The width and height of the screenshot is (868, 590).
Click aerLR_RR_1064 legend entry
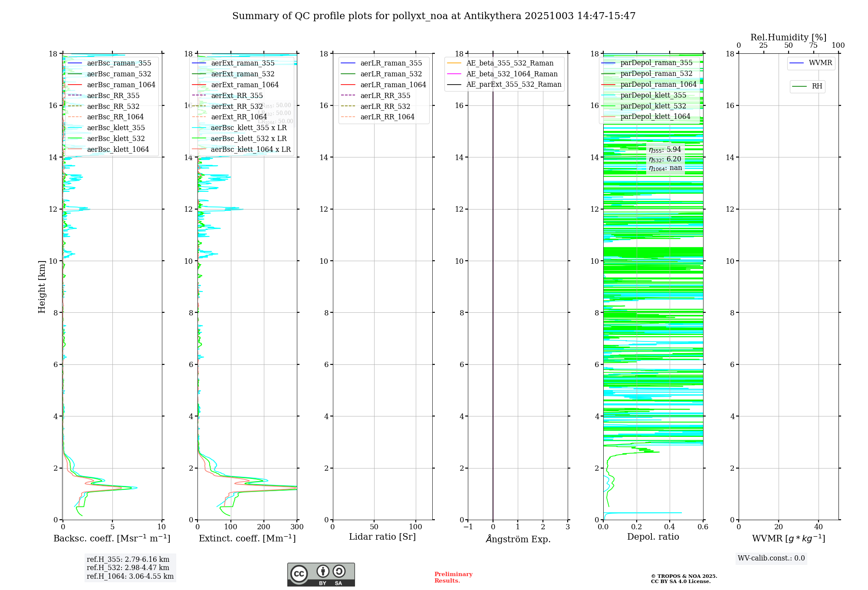(387, 117)
